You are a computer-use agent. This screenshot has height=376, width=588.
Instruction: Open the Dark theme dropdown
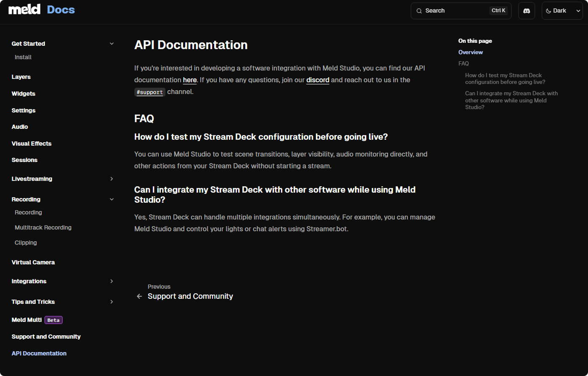pyautogui.click(x=562, y=11)
